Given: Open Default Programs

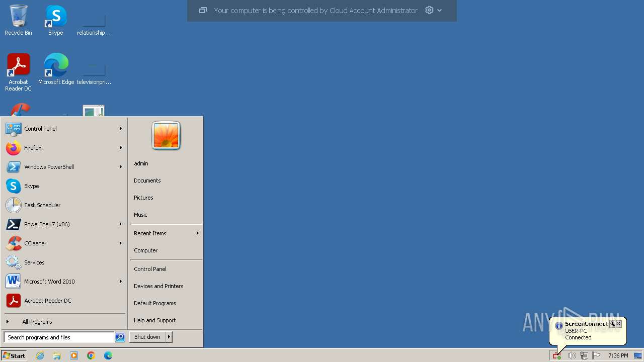Looking at the screenshot, I should click(155, 303).
